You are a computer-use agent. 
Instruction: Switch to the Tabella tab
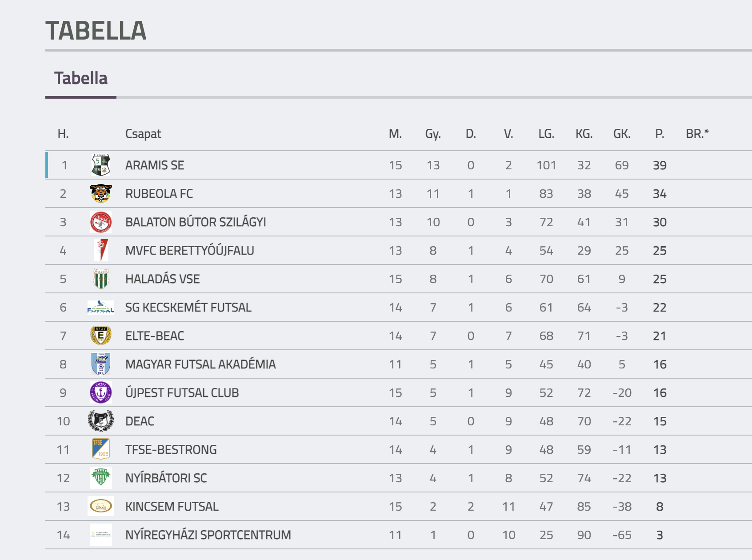81,78
